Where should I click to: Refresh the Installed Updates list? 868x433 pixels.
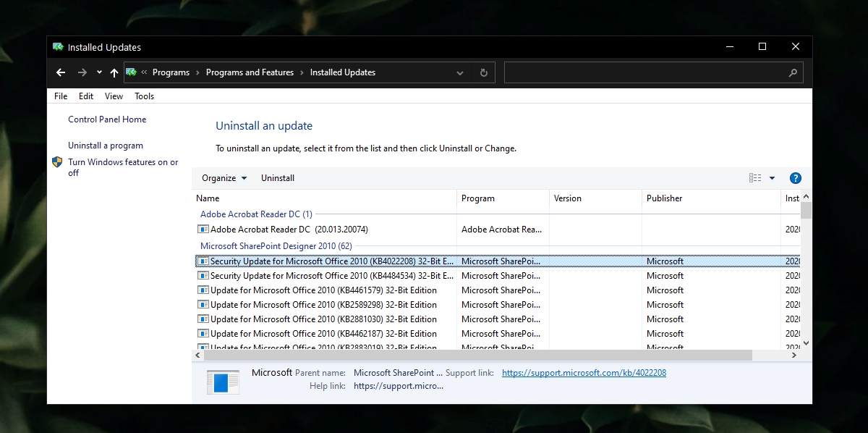click(x=484, y=73)
